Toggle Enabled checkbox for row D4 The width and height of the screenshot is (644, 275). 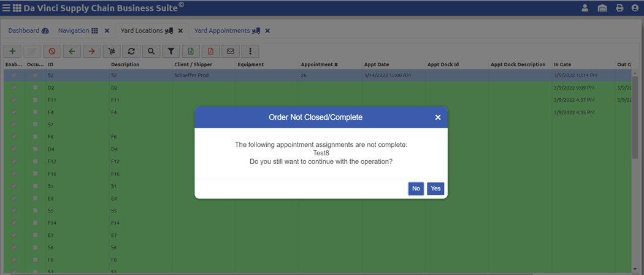click(x=14, y=149)
